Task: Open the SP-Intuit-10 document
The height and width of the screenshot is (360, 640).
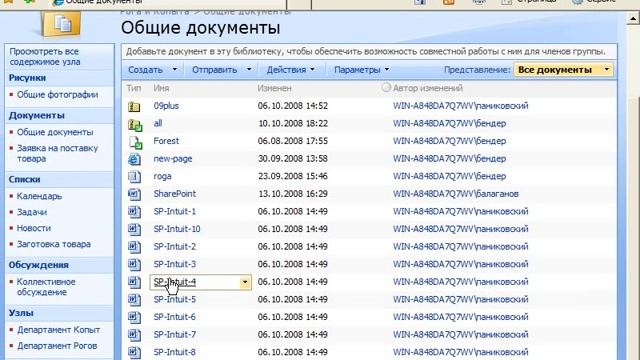Action: 177,229
